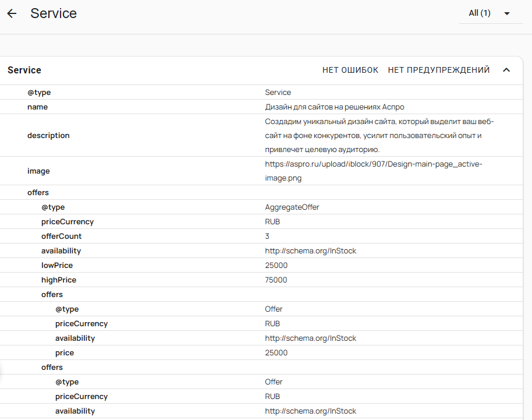The width and height of the screenshot is (532, 420).
Task: Collapse the Service section using the chevron
Action: coord(506,70)
